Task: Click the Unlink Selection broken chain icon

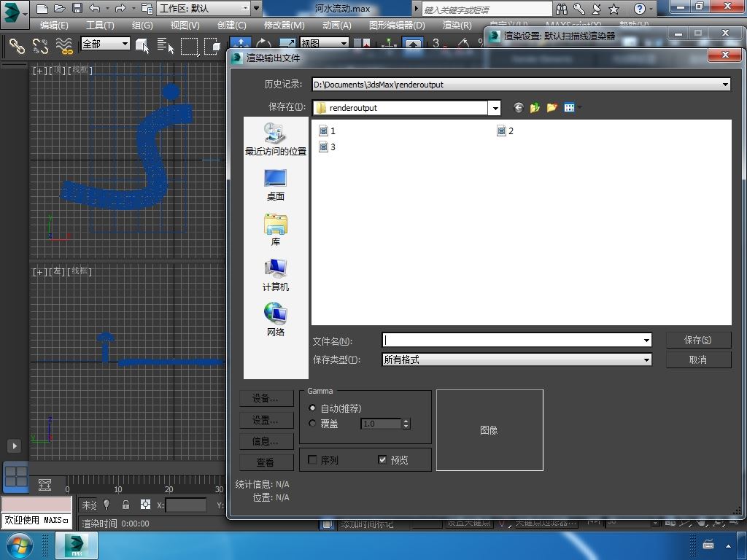Action: tap(41, 46)
